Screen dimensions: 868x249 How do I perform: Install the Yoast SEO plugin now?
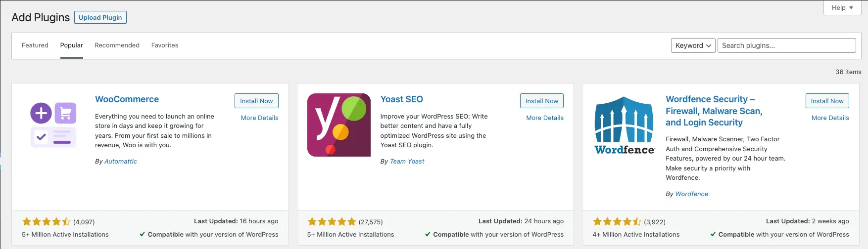(x=542, y=101)
